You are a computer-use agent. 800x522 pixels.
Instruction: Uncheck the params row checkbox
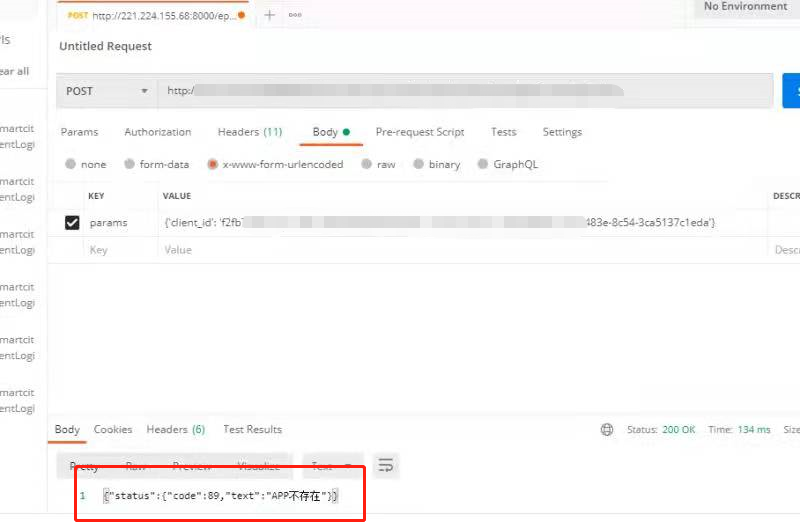pyautogui.click(x=72, y=223)
